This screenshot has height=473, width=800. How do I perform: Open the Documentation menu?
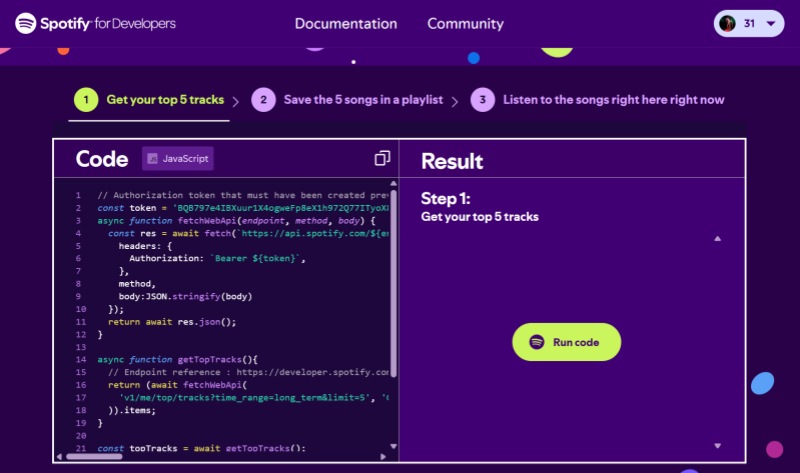tap(346, 23)
